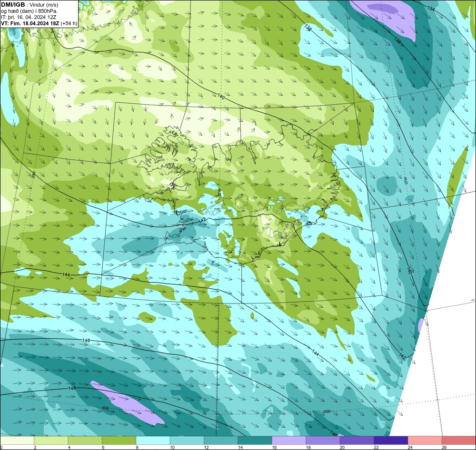Click the legend tick label '2'
476x450 pixels.
click(x=35, y=447)
